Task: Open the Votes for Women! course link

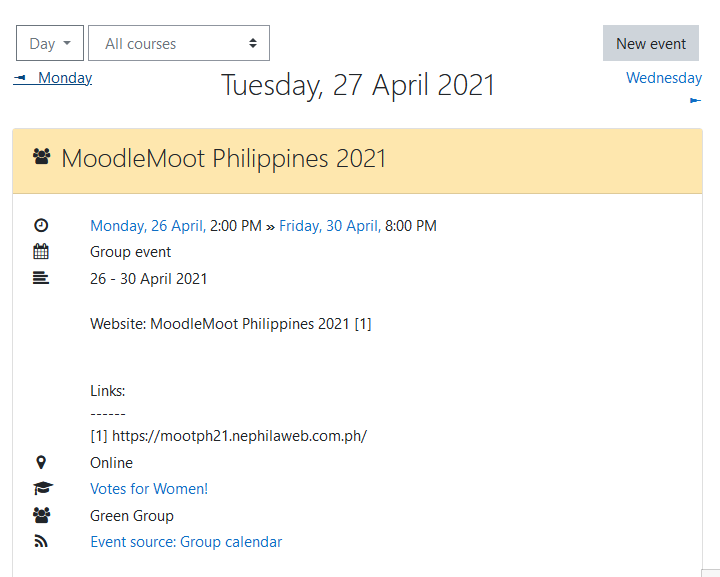Action: (149, 489)
